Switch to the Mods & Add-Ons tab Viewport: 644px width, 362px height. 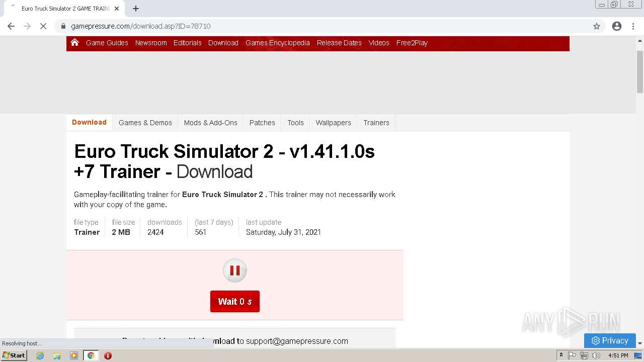pyautogui.click(x=211, y=123)
